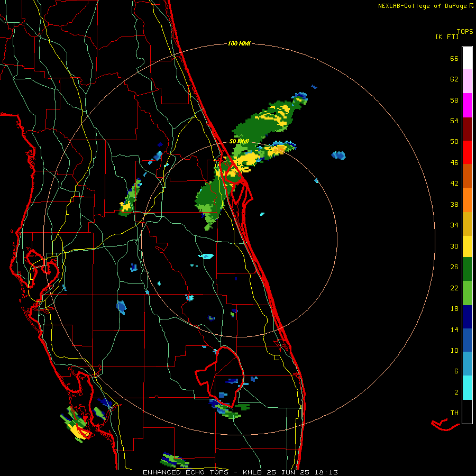Select the 14 legend value
Viewport: 476px width, 476px height.
click(x=454, y=329)
